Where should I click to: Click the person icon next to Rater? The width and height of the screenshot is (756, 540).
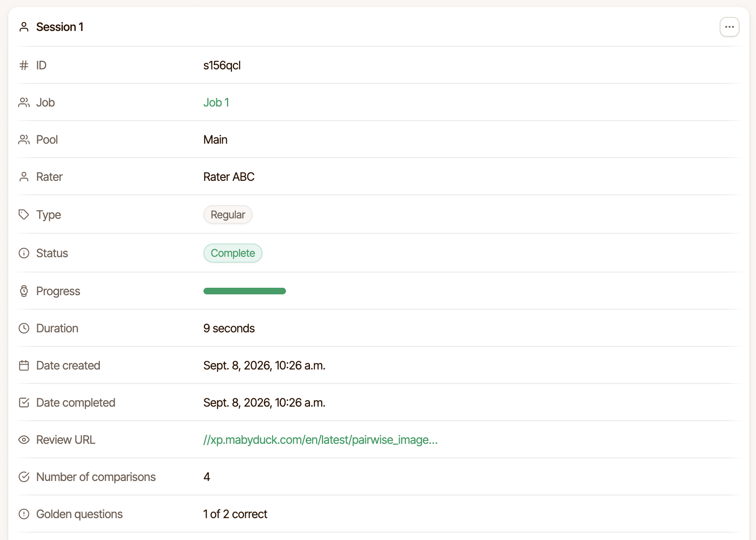pos(24,177)
